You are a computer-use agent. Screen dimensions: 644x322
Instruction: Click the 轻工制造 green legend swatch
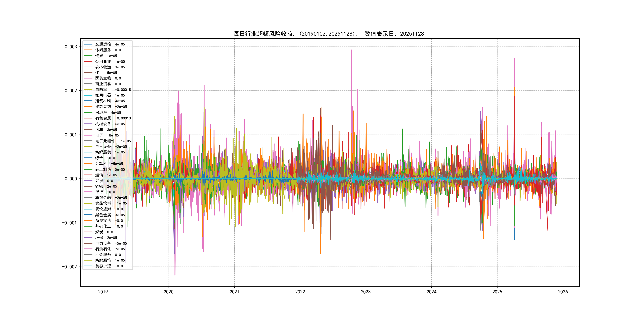click(x=88, y=169)
